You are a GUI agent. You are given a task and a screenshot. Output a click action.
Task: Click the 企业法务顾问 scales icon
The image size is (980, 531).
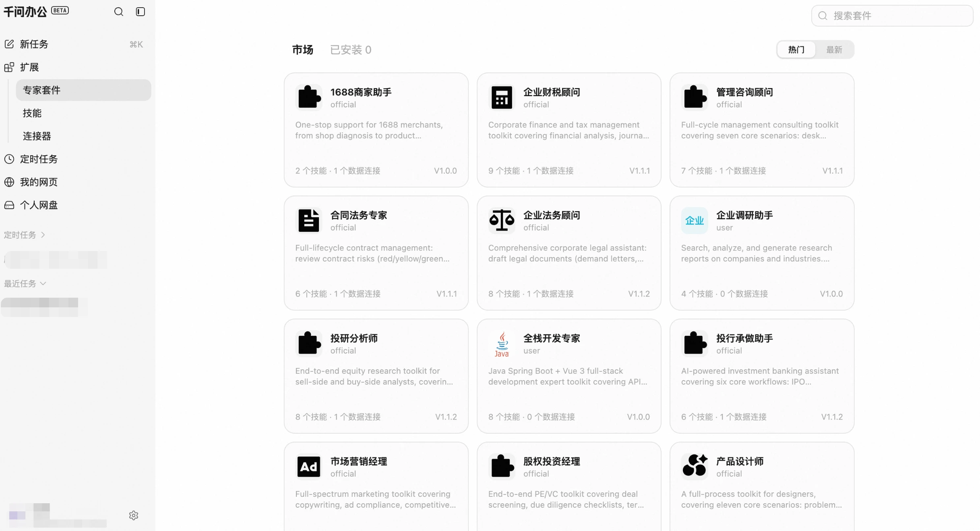tap(502, 220)
